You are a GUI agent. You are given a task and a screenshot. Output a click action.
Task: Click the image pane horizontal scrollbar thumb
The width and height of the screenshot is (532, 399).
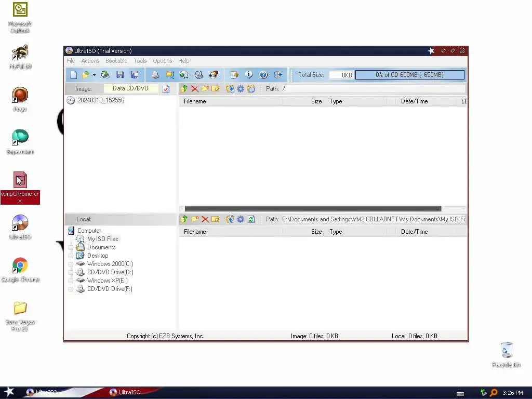pos(313,209)
